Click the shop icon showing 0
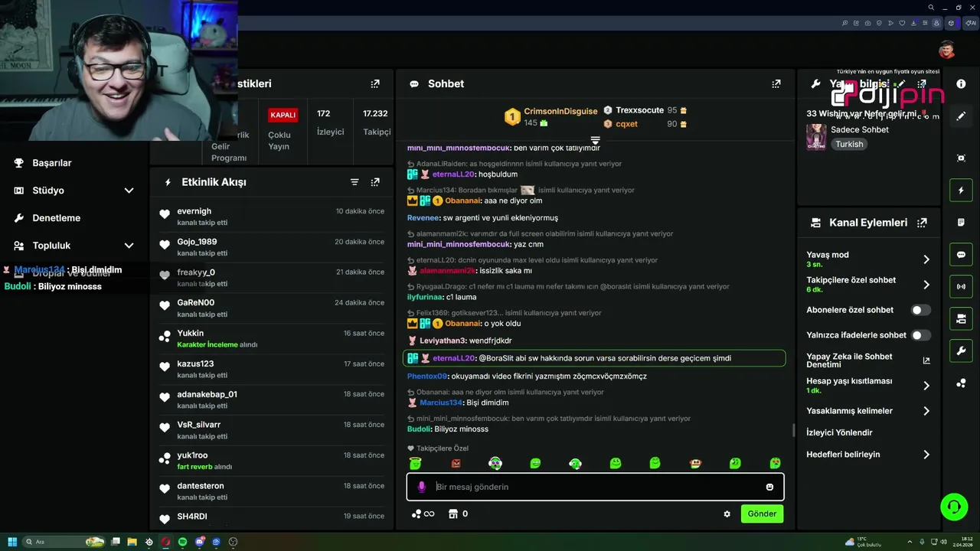Screen dimensions: 980x551 458,514
